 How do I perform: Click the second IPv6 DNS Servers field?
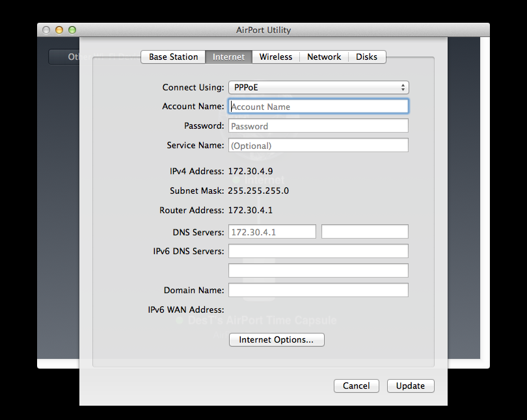pos(318,270)
